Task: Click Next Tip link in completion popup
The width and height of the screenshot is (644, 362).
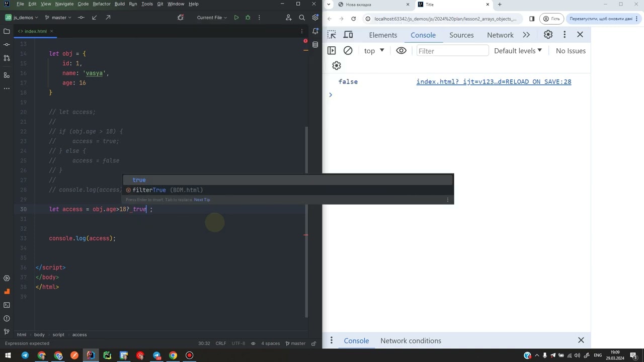Action: tap(202, 200)
